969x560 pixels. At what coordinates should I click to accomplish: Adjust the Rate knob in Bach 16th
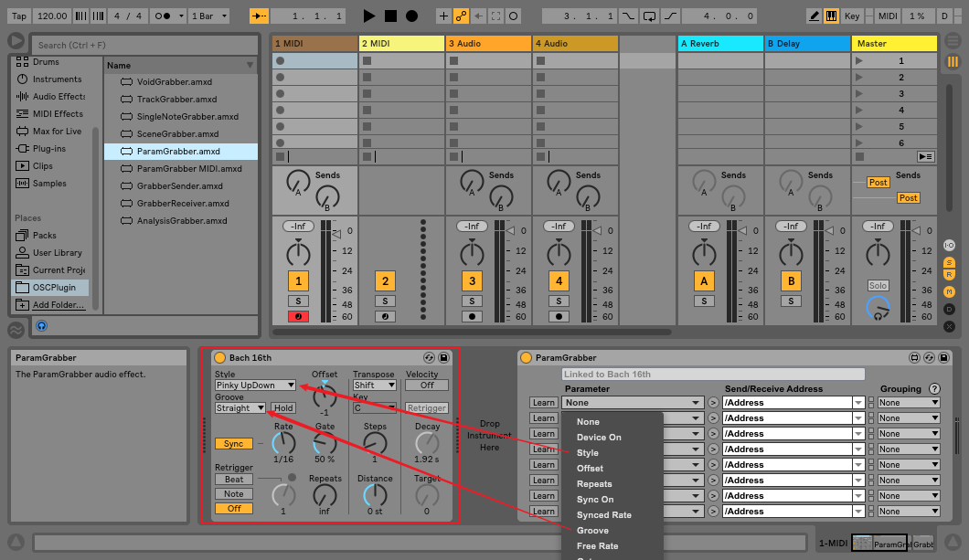pos(283,443)
